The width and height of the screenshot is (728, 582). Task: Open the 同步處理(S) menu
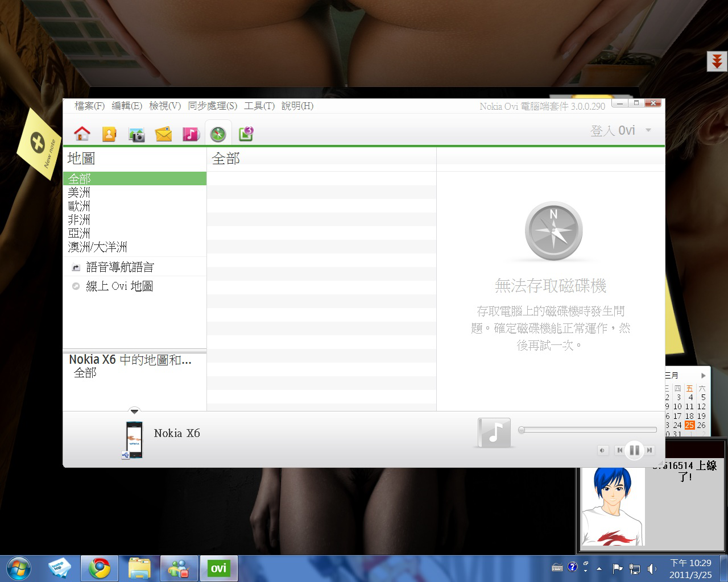213,106
